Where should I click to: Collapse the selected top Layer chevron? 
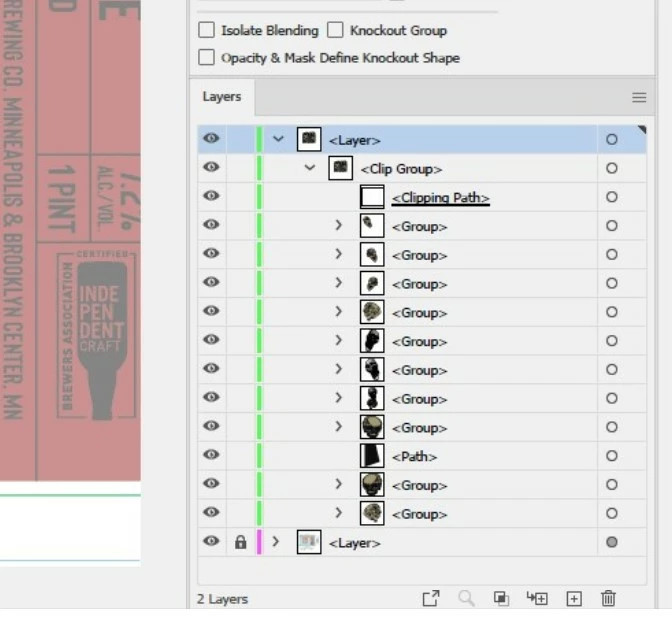pos(279,139)
